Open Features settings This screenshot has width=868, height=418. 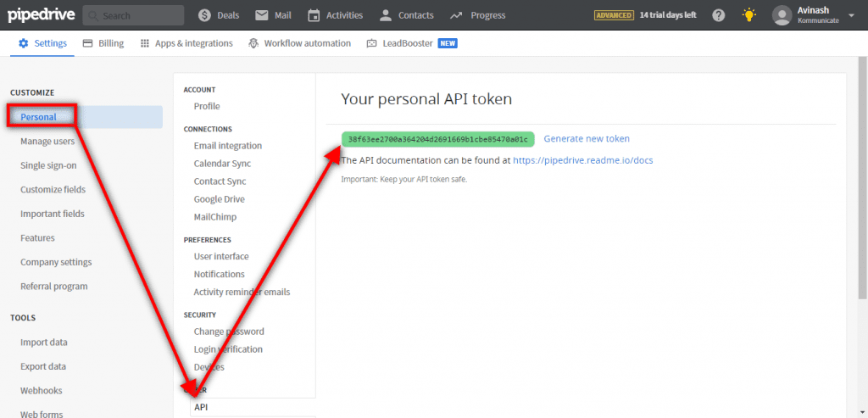[x=37, y=238]
